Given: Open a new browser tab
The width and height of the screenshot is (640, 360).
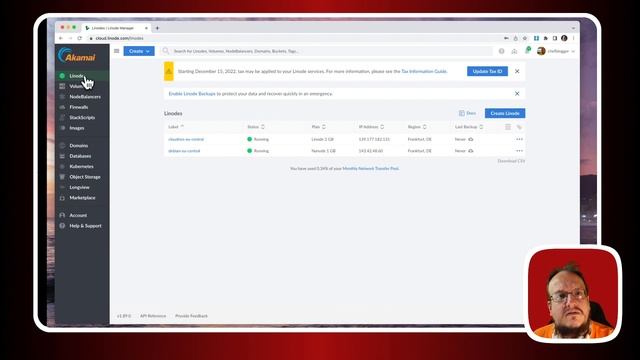Looking at the screenshot, I should click(157, 28).
